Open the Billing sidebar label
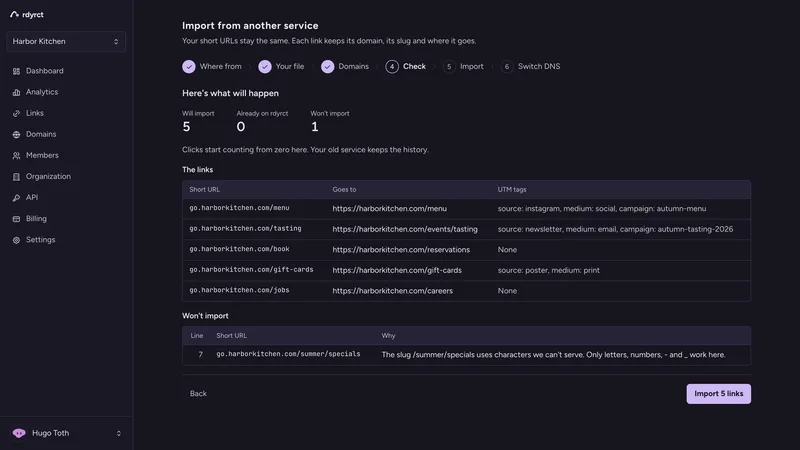This screenshot has width=800, height=450. point(36,218)
